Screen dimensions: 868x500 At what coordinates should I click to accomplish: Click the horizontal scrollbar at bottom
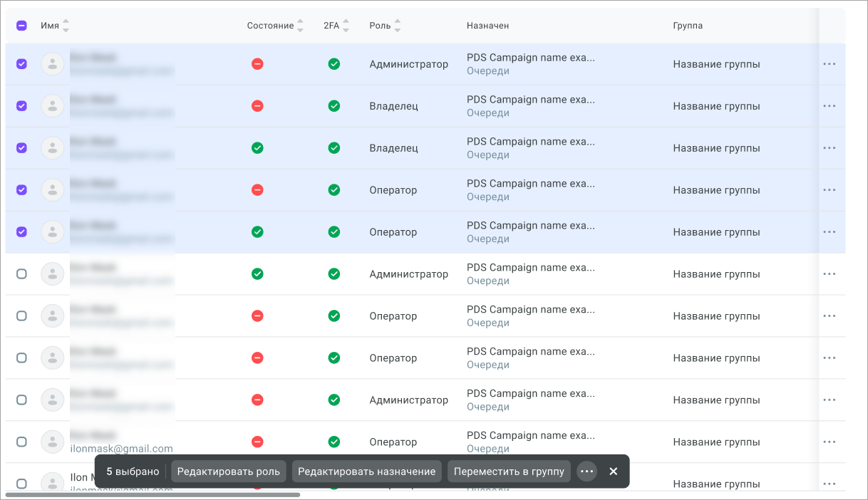click(153, 494)
